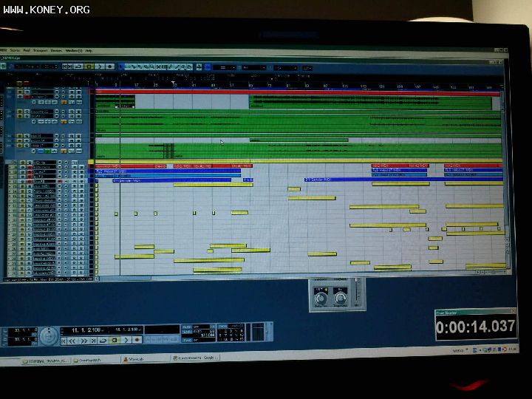Open the Pool menu
Screen dimensions: 532x399
[x=27, y=50]
